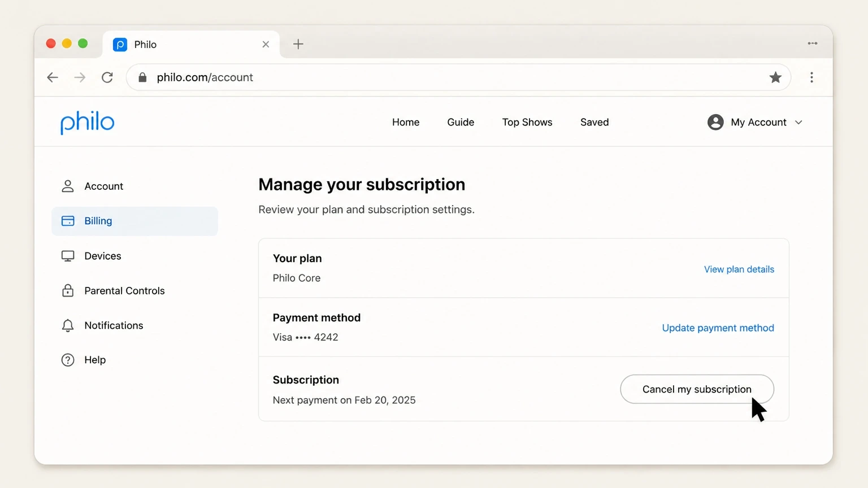Click the lock icon in address bar
This screenshot has height=488, width=868.
pyautogui.click(x=142, y=77)
